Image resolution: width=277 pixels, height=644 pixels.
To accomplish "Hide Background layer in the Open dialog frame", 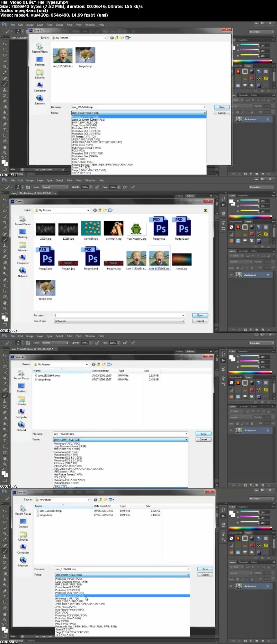I will pos(231,275).
